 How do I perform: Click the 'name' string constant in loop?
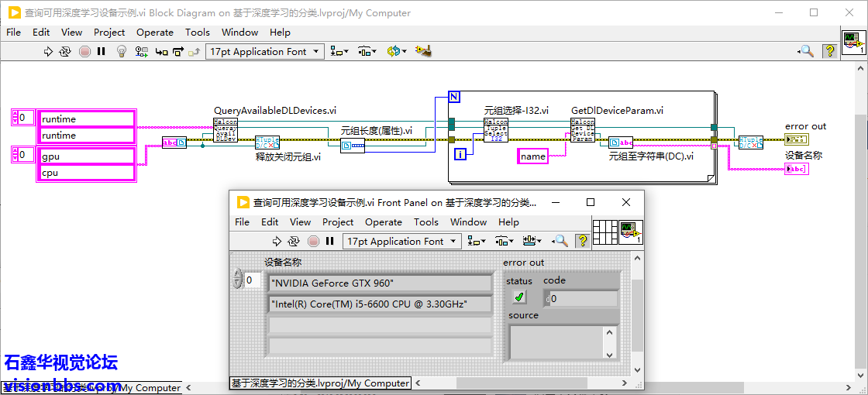pyautogui.click(x=532, y=156)
